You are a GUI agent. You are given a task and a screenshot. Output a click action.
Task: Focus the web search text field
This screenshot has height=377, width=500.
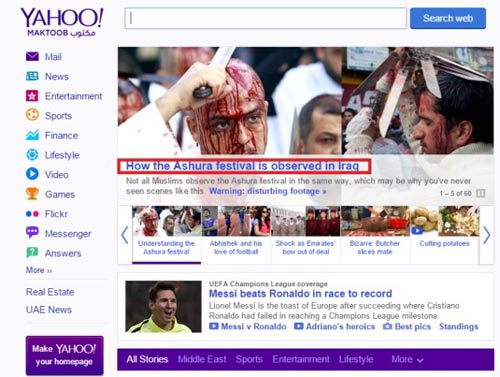[x=266, y=18]
